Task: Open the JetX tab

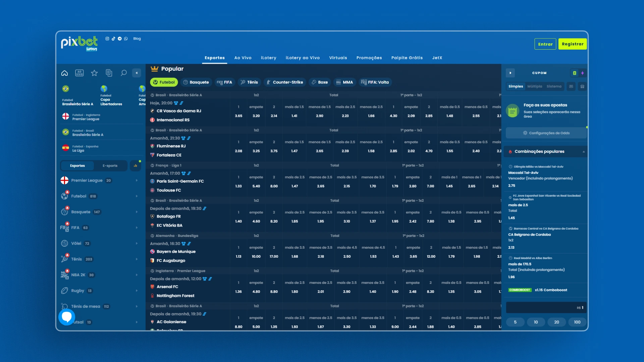Action: [437, 58]
